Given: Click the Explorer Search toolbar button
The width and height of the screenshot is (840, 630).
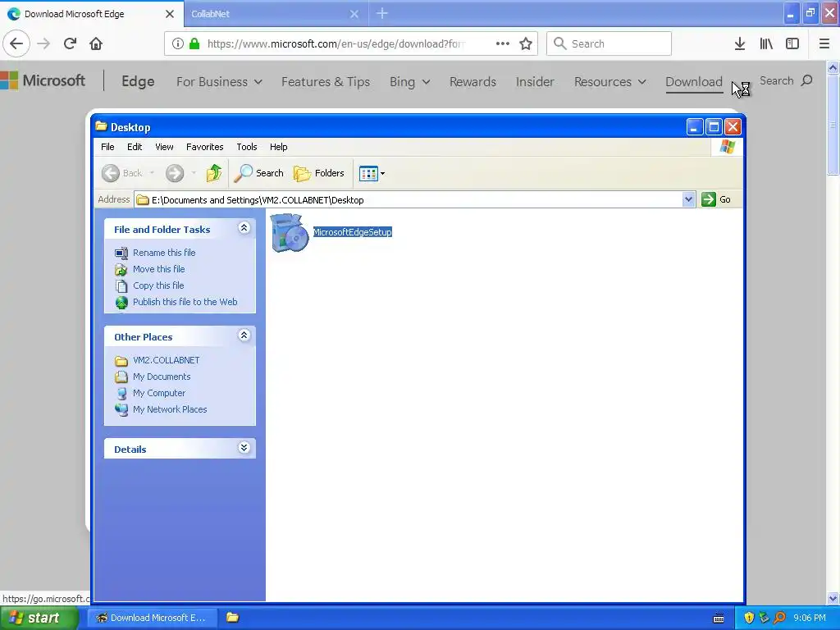Looking at the screenshot, I should point(258,173).
